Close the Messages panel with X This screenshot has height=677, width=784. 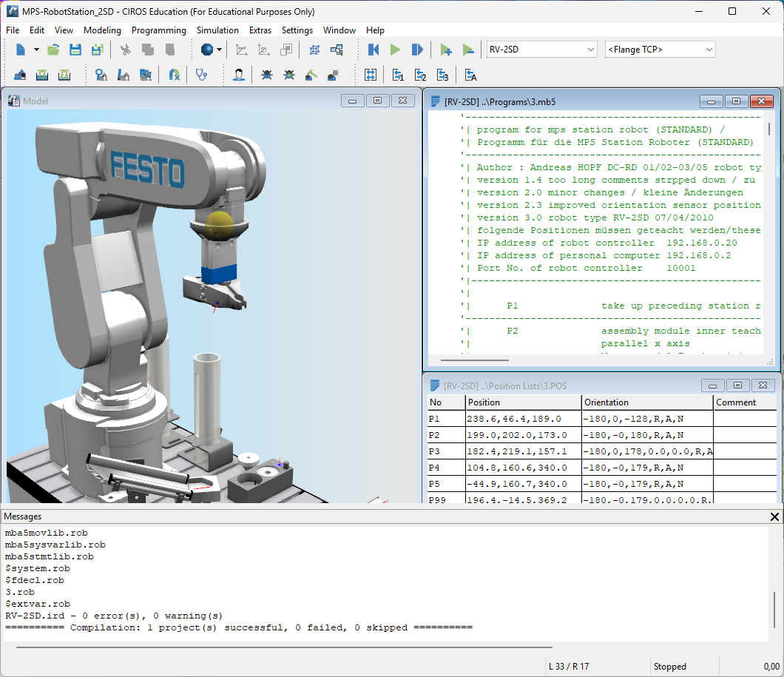coord(774,516)
